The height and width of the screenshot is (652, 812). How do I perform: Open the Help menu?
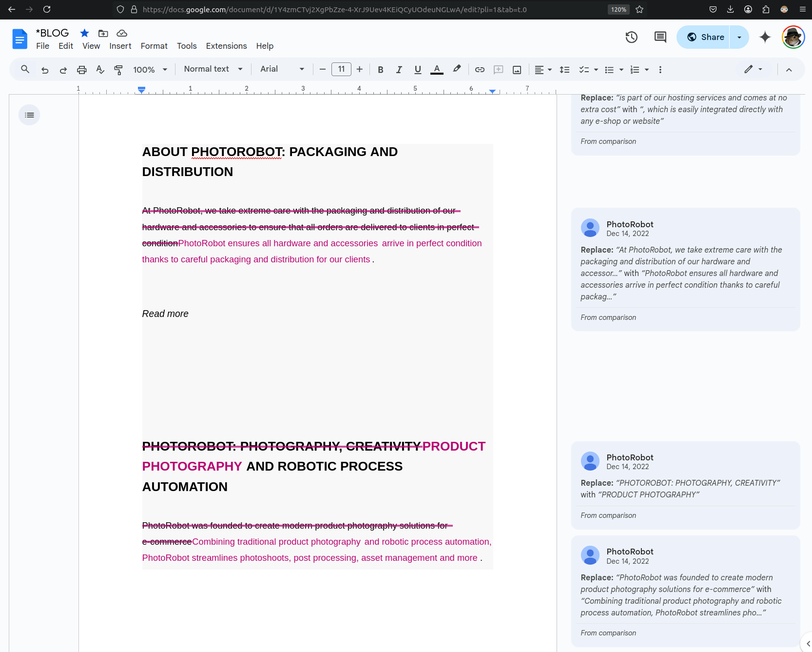265,46
